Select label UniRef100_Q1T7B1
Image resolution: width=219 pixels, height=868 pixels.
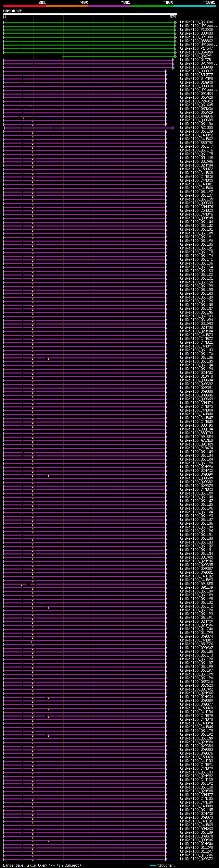pos(196,60)
